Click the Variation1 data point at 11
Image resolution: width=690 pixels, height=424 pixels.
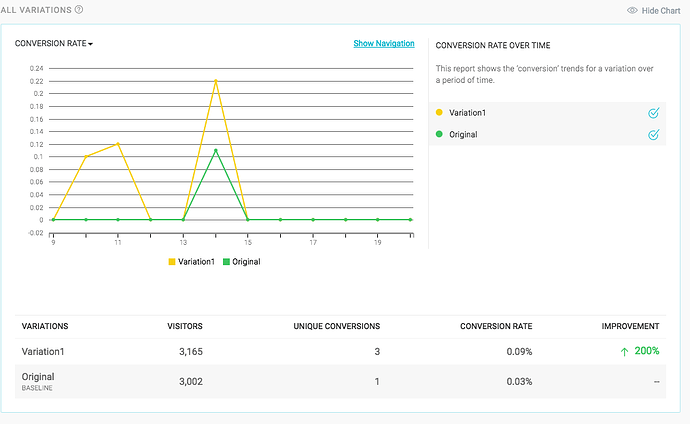118,144
